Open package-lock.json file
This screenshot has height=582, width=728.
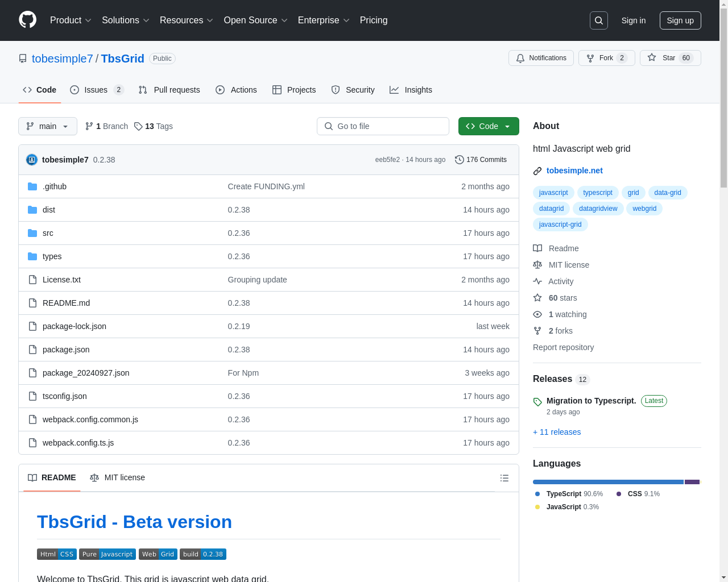[x=75, y=326]
